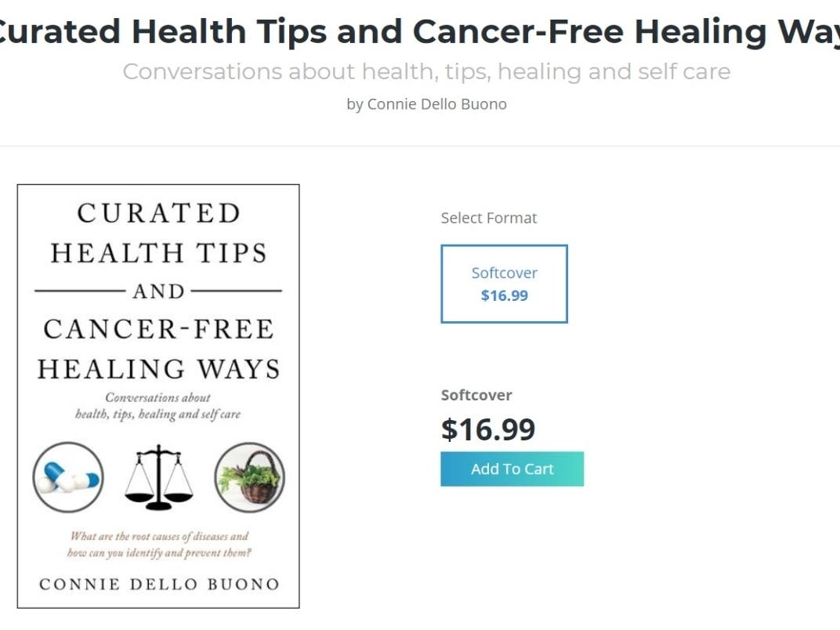
Task: Click "CURATED HEALTH TIPS" text on the cover
Action: (158, 233)
